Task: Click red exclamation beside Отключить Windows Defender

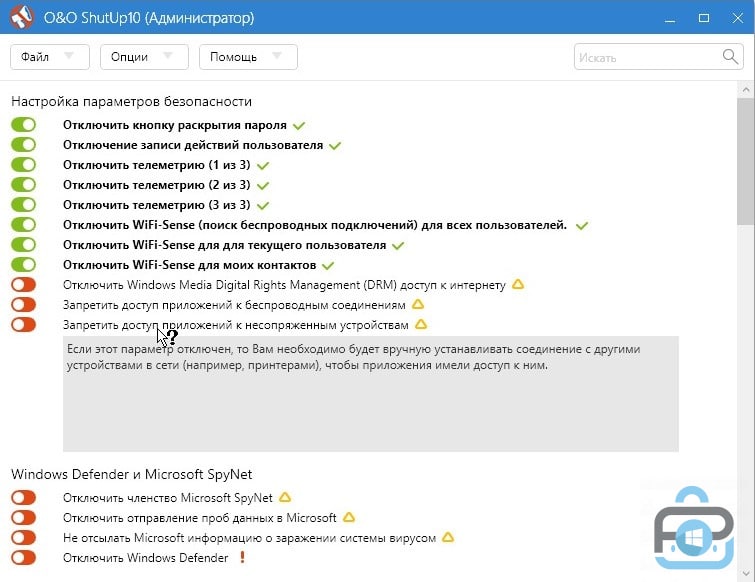Action: tap(242, 557)
